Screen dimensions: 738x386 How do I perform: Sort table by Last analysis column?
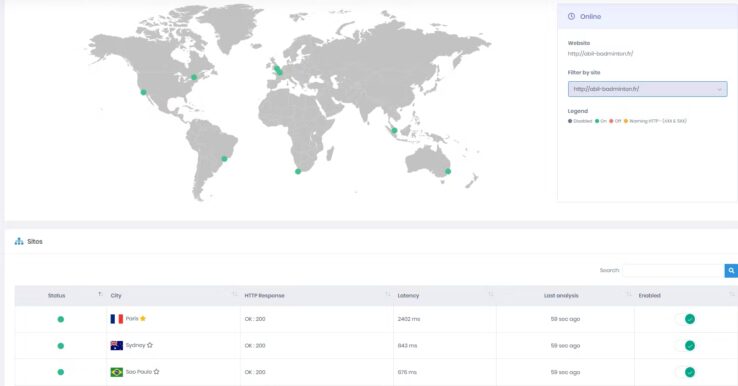(x=565, y=296)
